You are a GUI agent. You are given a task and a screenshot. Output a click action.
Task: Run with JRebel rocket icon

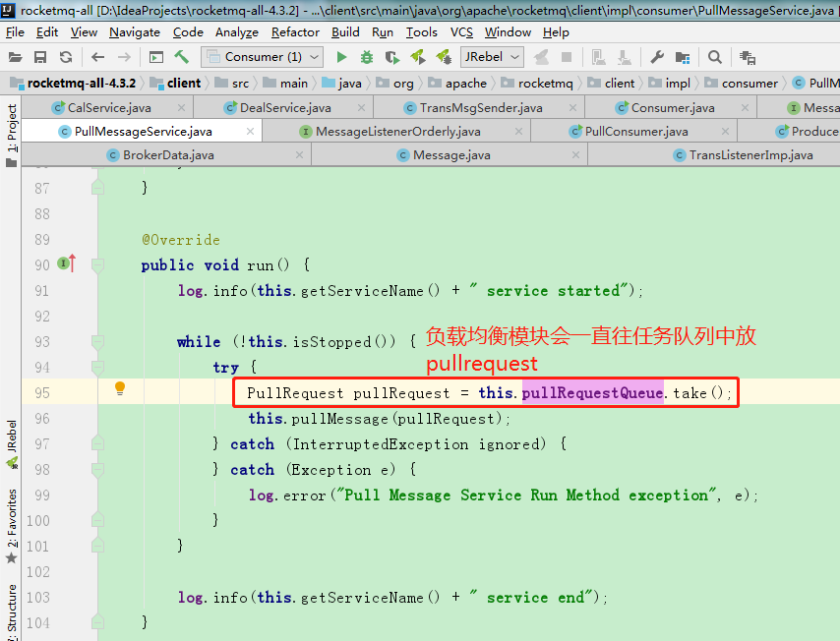[x=418, y=57]
